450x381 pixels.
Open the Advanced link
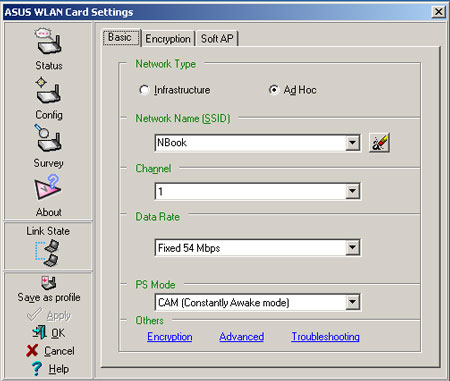(x=242, y=337)
